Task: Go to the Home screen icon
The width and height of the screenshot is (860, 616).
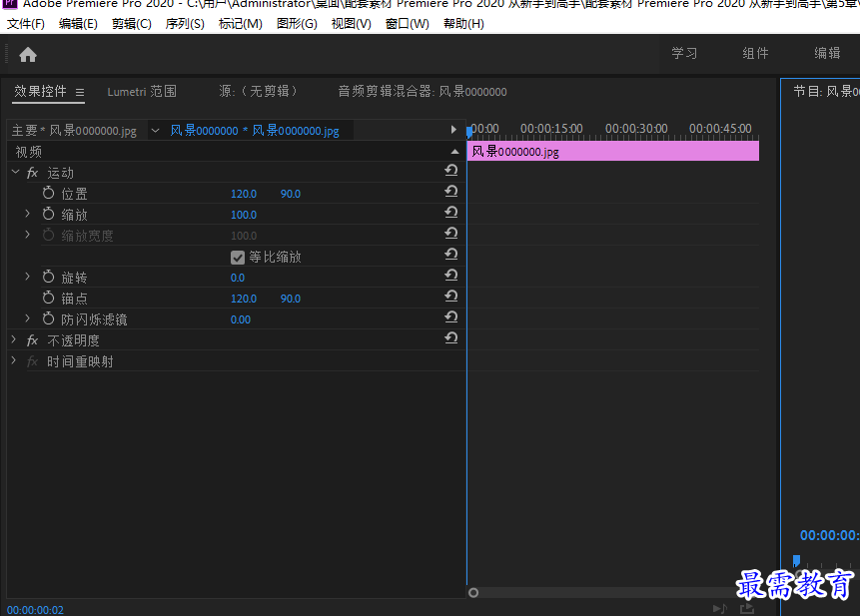Action: [27, 55]
